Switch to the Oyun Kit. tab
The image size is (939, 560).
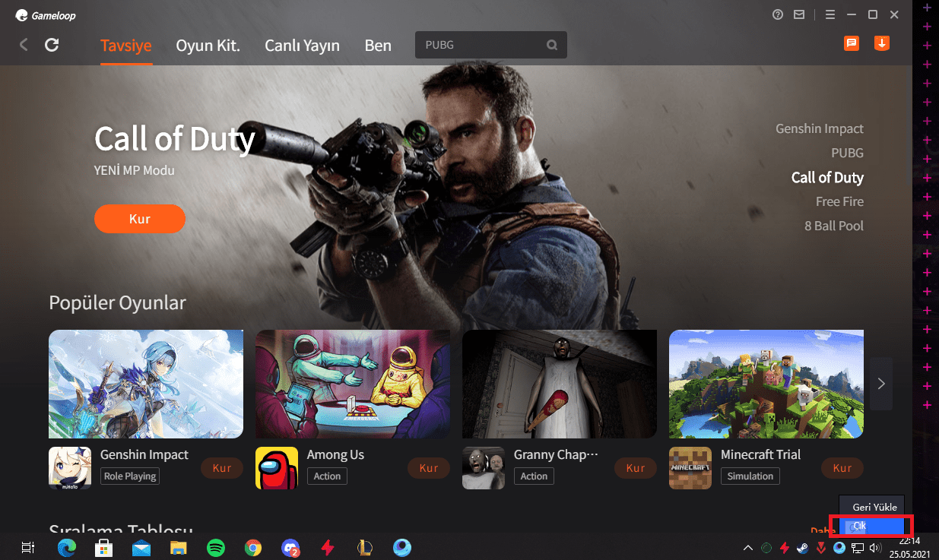208,45
